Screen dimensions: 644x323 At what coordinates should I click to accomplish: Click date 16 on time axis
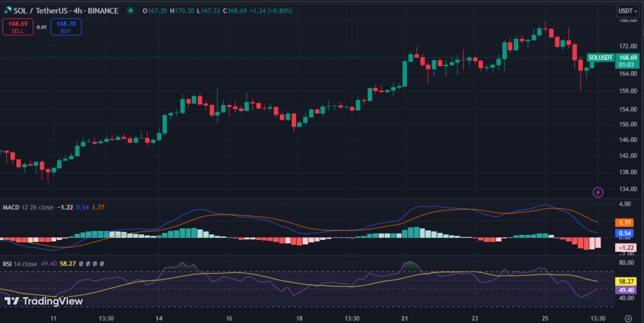coord(229,319)
